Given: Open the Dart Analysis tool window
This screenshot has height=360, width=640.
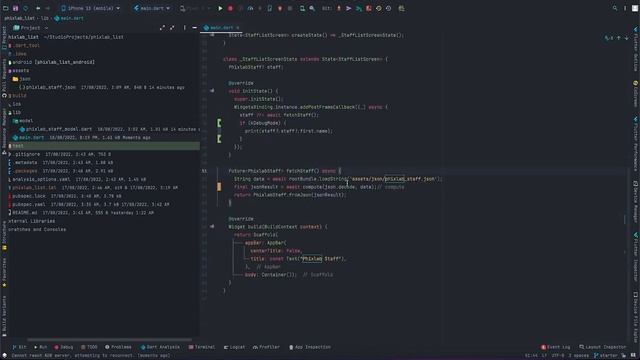Looking at the screenshot, I should click(x=160, y=347).
